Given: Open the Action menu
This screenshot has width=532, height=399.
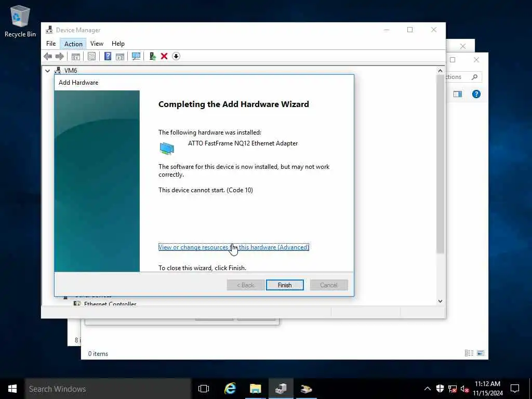Looking at the screenshot, I should [73, 44].
